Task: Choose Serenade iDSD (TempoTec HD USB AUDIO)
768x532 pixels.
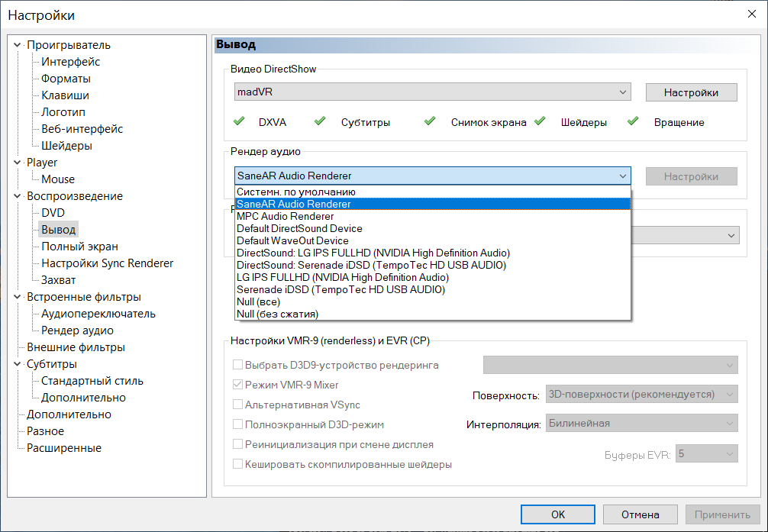Action: click(x=340, y=289)
